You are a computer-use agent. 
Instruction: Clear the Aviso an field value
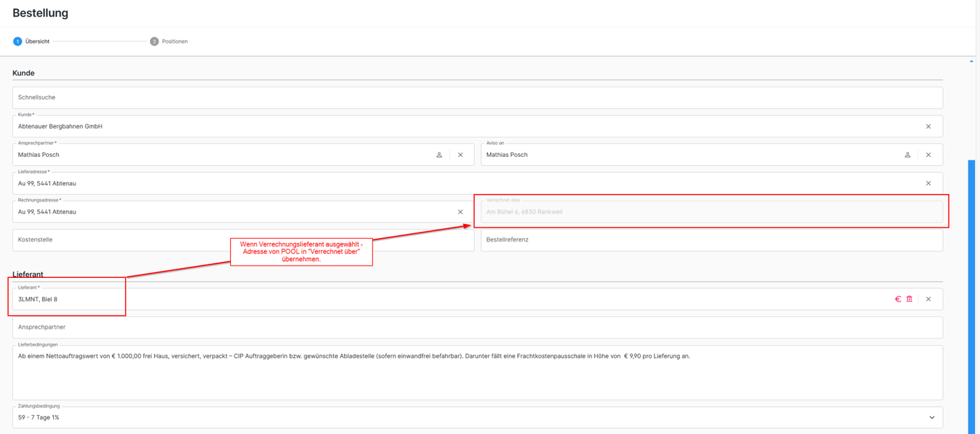click(928, 155)
